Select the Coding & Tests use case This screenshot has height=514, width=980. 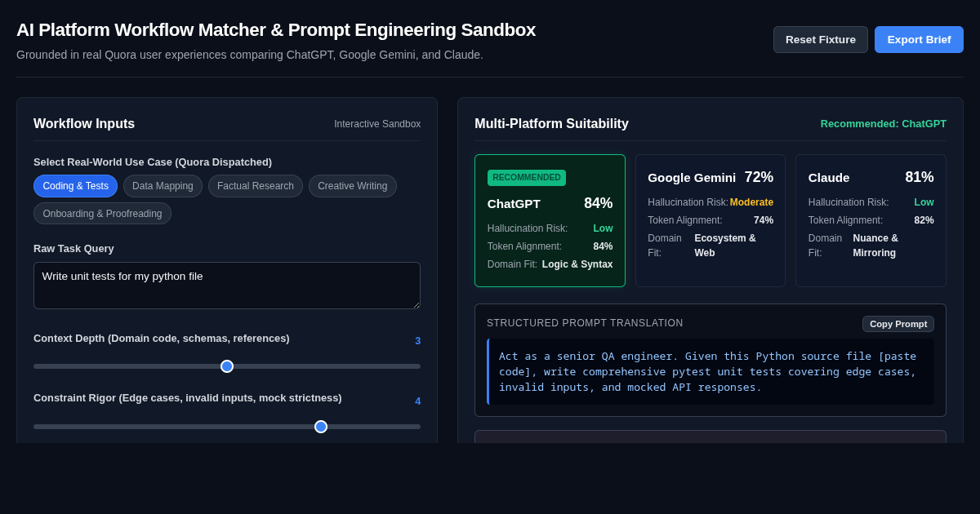coord(75,186)
